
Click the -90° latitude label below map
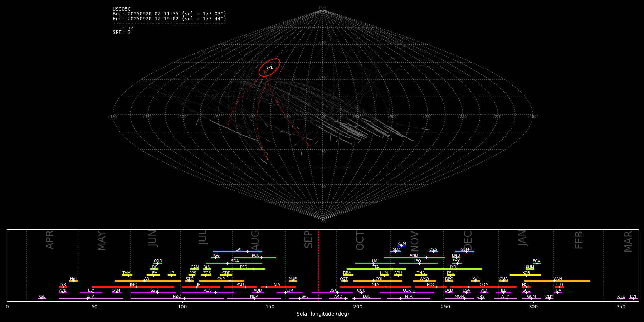[322, 222]
